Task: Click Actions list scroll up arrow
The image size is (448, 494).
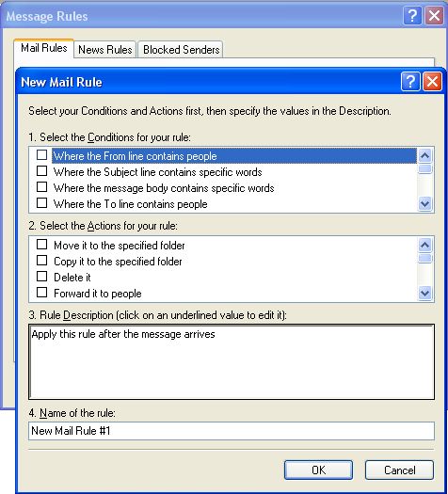Action: [424, 245]
